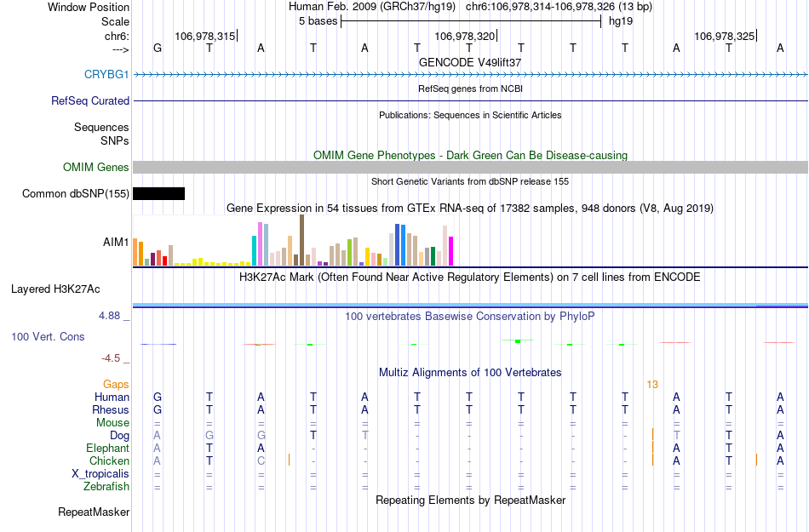Click the 106,978,315 ruler coordinate
The height and width of the screenshot is (532, 809).
(205, 36)
